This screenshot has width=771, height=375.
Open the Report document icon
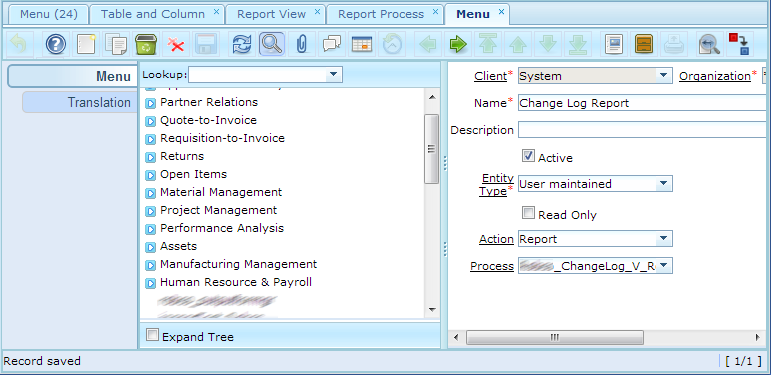coord(614,45)
